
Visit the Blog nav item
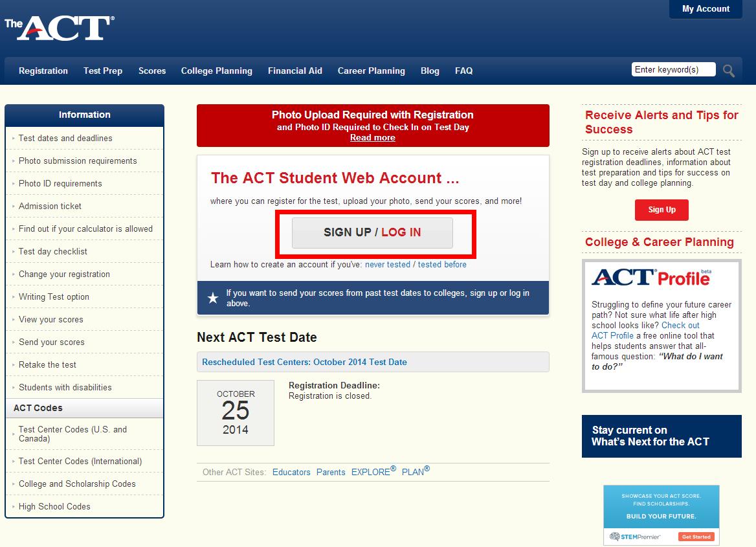(430, 71)
